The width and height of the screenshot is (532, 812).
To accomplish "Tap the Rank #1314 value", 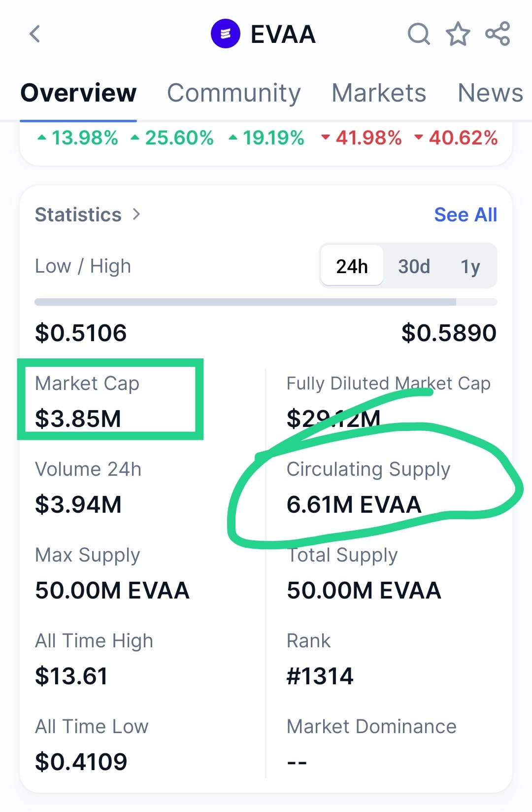I will [320, 675].
